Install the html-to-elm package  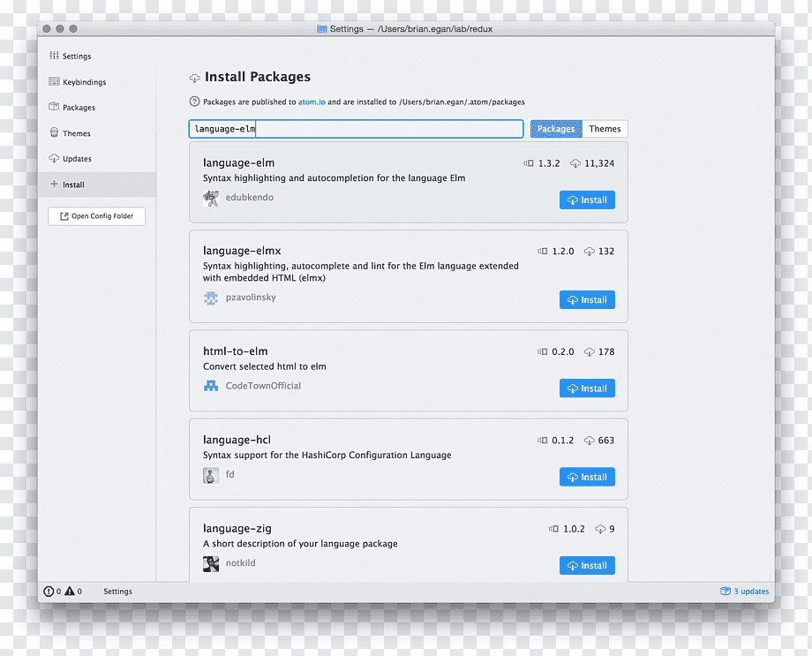[x=587, y=388]
